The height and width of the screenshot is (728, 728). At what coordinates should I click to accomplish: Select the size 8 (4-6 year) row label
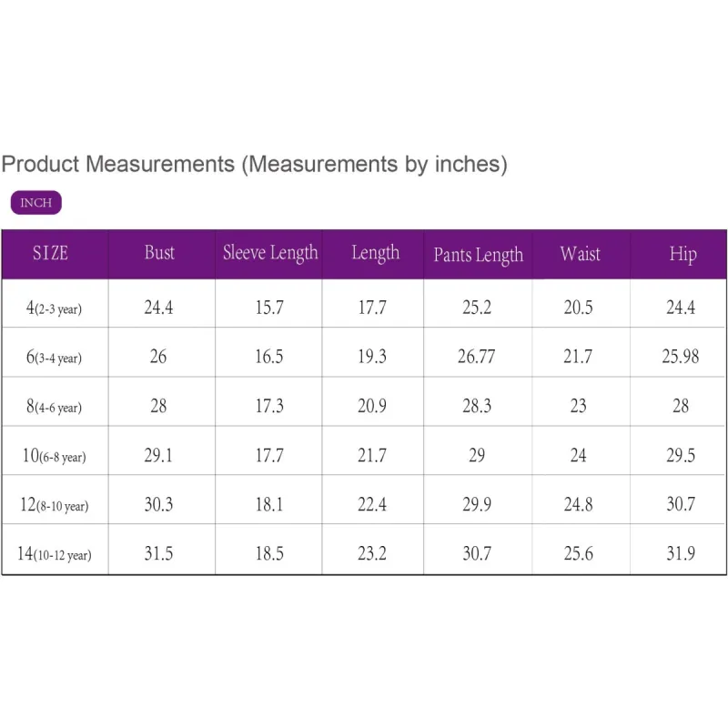tap(54, 407)
